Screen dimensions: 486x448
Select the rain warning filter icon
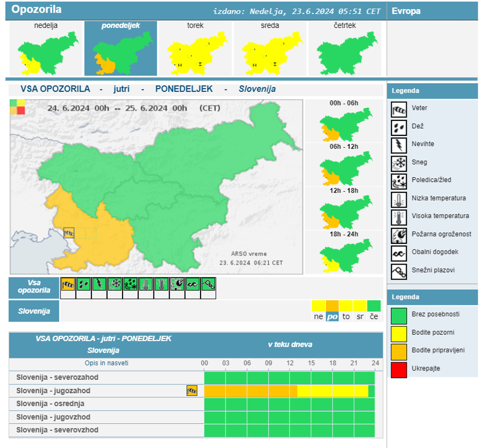click(84, 285)
